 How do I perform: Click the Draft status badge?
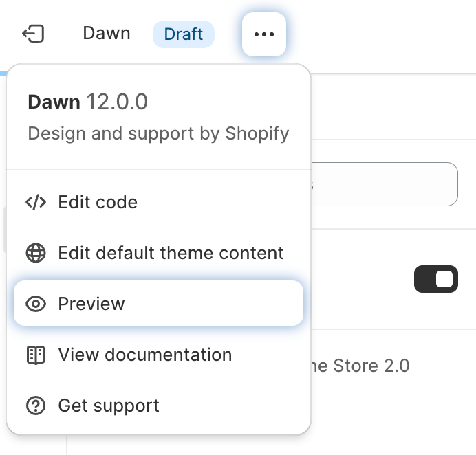pos(184,34)
